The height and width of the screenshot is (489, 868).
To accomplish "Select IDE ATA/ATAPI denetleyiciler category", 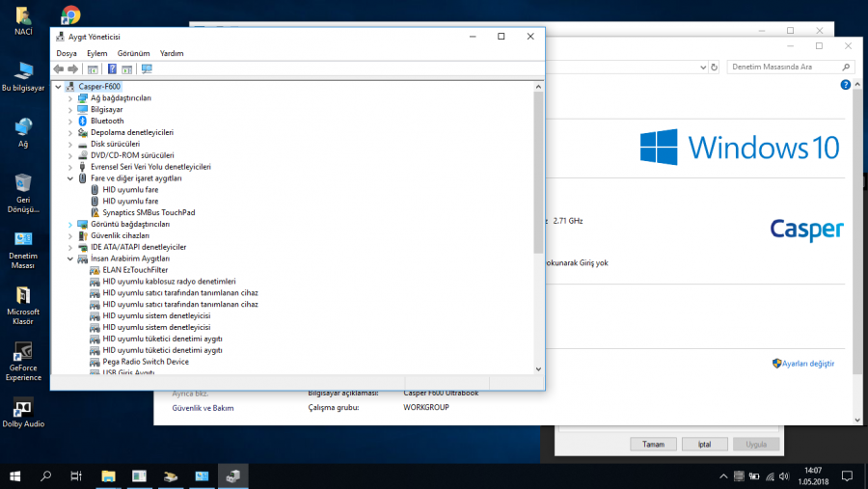I will coord(138,247).
